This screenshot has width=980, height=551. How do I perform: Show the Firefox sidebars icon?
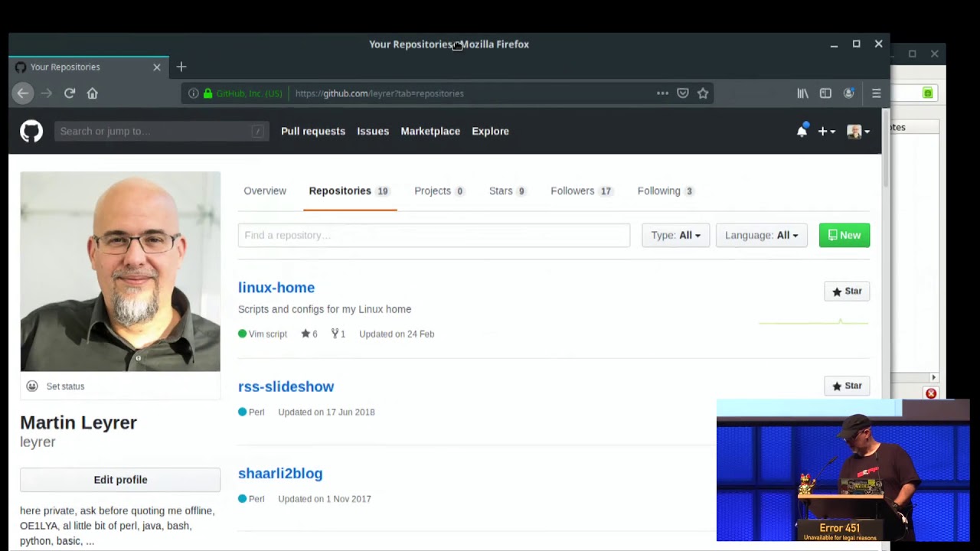(x=825, y=93)
